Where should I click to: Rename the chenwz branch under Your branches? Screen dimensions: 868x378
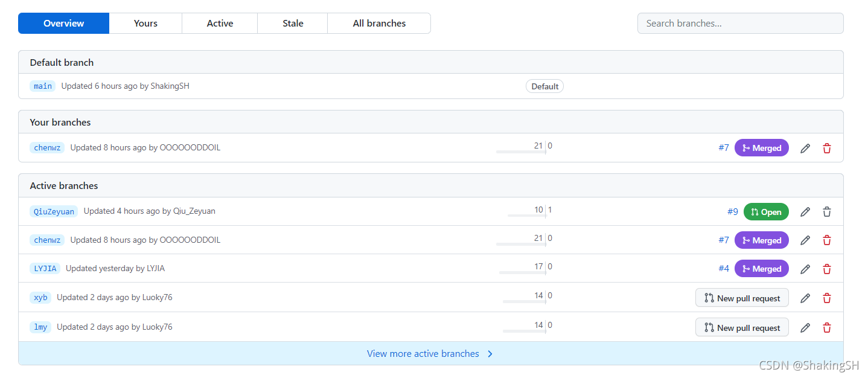(x=805, y=148)
